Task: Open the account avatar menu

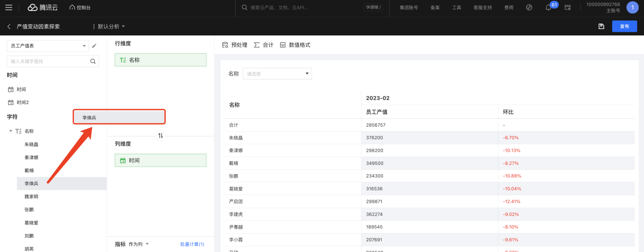Action: 632,8
